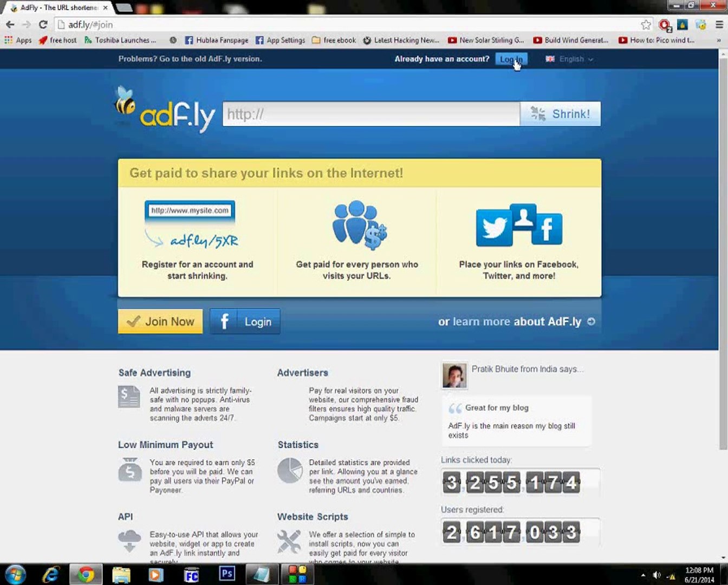Image resolution: width=728 pixels, height=585 pixels.
Task: Click the Low Minimum Payout heading
Action: click(x=165, y=445)
